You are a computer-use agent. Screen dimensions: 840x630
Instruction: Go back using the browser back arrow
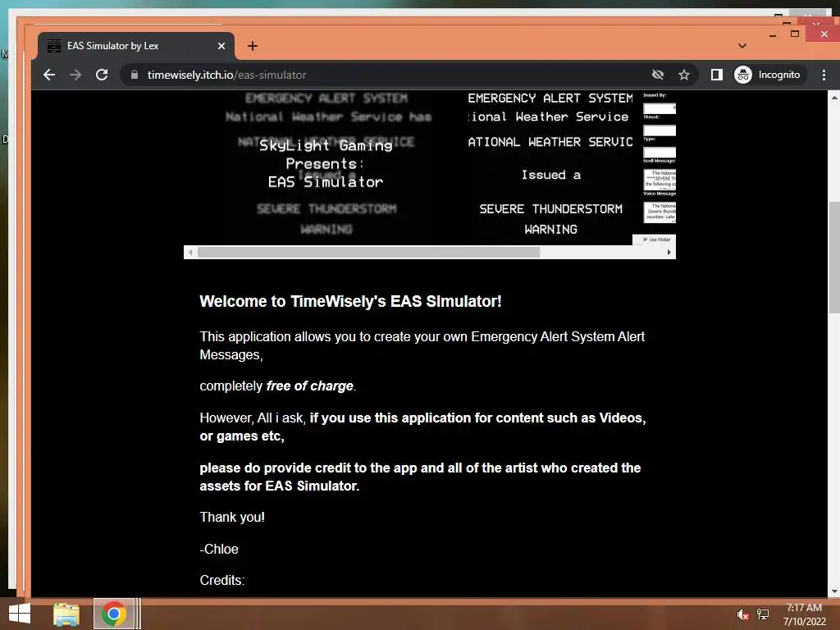click(x=48, y=75)
